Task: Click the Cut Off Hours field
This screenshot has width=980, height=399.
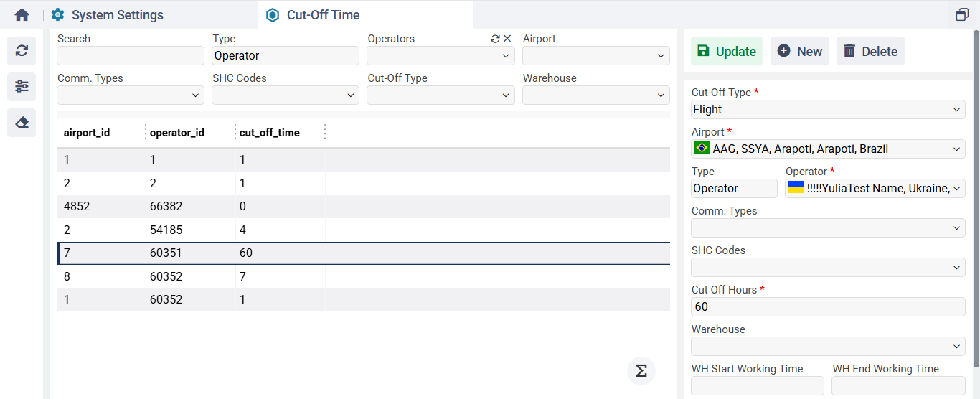Action: (828, 307)
